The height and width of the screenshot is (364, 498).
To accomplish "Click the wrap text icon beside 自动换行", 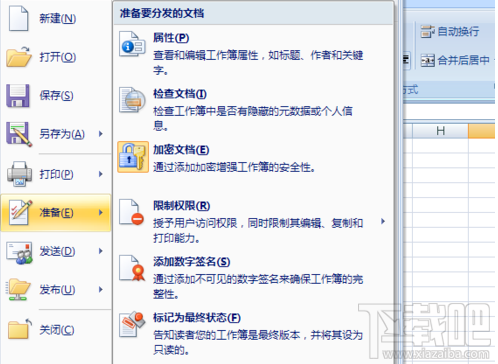I will point(427,32).
